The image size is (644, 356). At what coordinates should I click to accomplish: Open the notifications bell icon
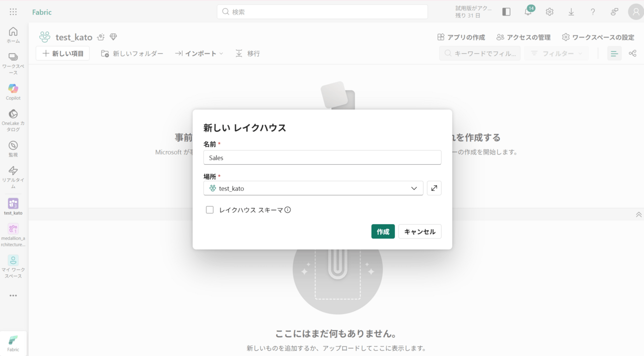(528, 12)
